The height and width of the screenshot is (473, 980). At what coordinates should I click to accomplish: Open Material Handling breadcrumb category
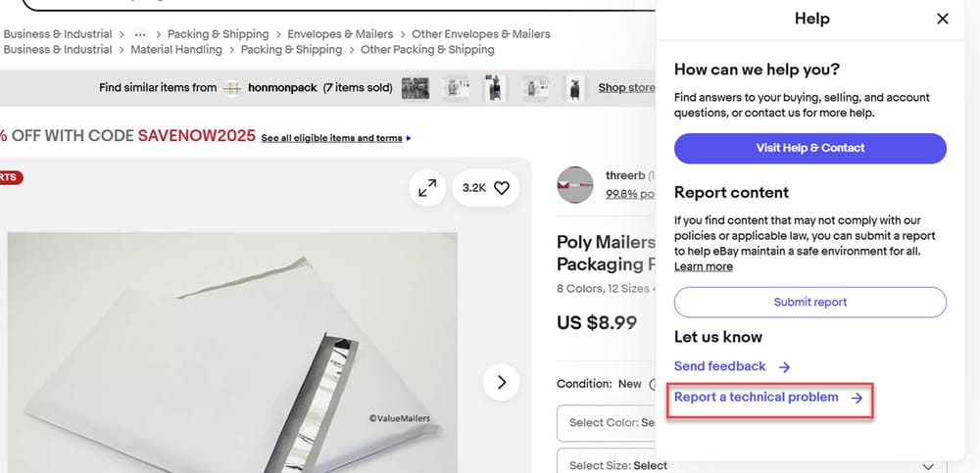[176, 49]
